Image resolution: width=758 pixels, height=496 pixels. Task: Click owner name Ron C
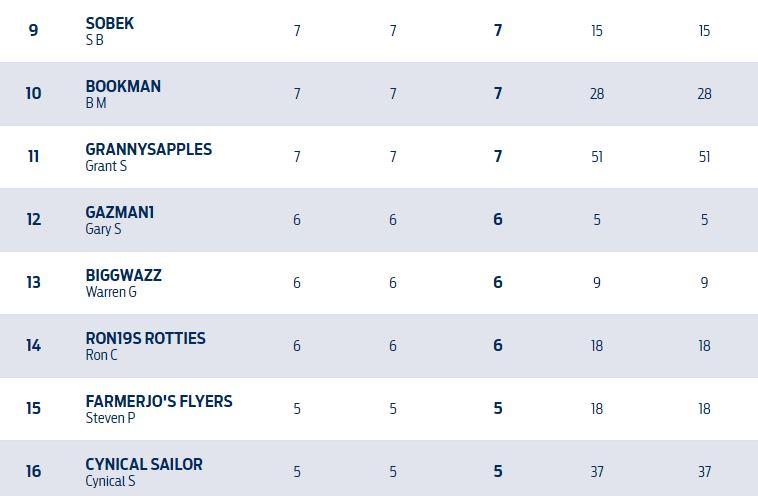coord(101,355)
